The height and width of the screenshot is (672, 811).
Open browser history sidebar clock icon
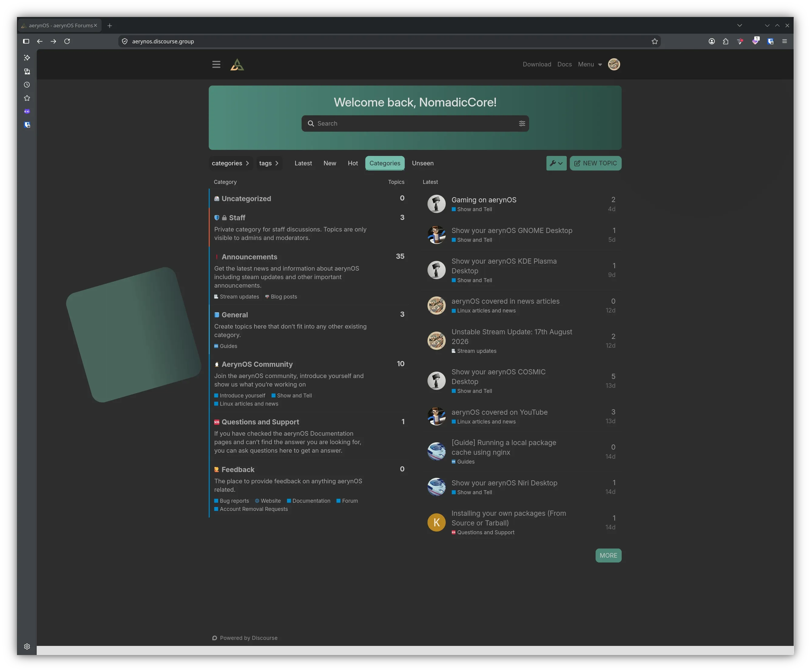point(27,85)
